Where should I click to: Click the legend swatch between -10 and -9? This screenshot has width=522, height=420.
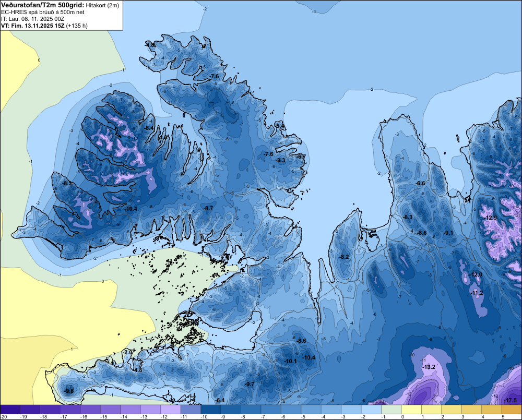click(x=211, y=410)
